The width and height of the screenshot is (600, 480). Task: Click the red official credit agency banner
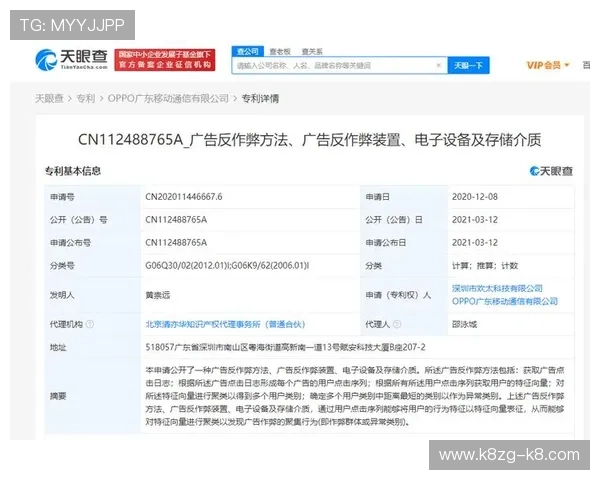(x=165, y=60)
